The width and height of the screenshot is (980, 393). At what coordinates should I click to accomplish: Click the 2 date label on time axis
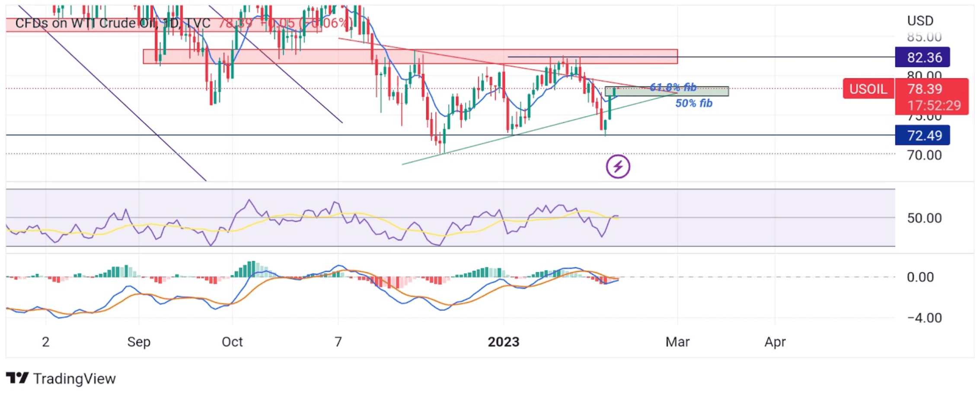pyautogui.click(x=45, y=342)
